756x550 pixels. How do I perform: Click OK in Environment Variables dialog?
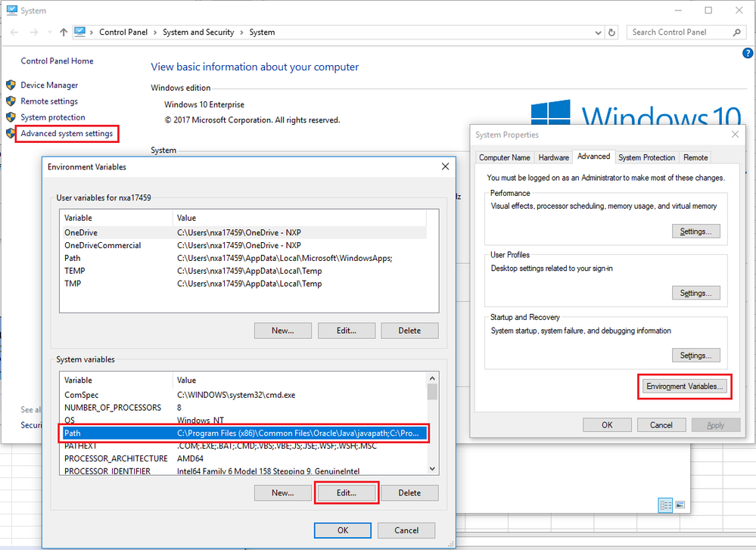click(x=343, y=530)
